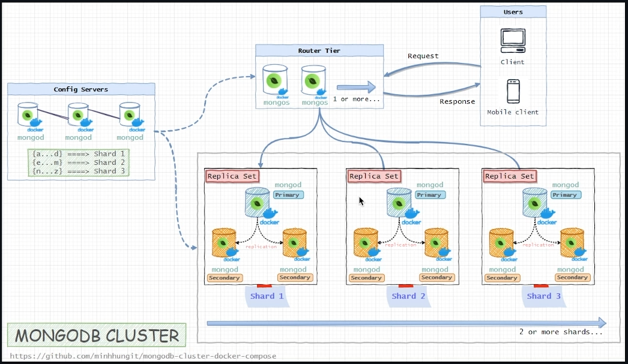Click the '{a...d} ====> Shard 1' mapping row
Viewport: 628px width, 364px height.
(x=79, y=154)
